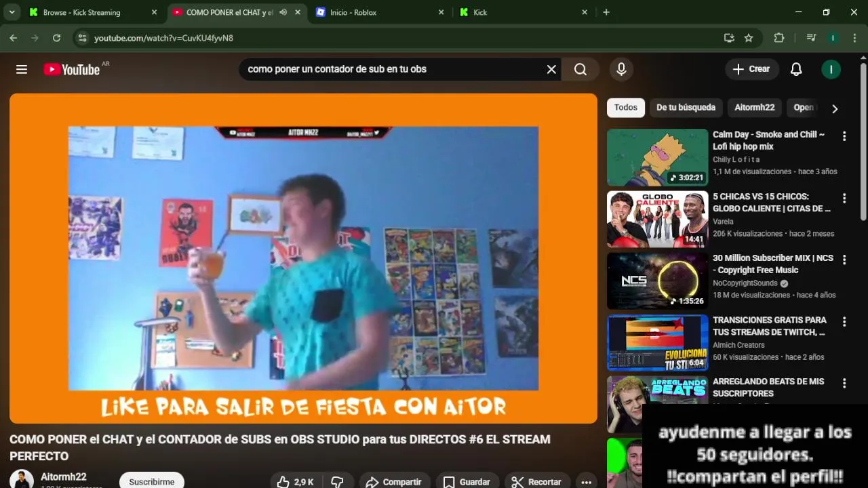
Task: Open the Aitormh22 channel name link
Action: [64, 477]
